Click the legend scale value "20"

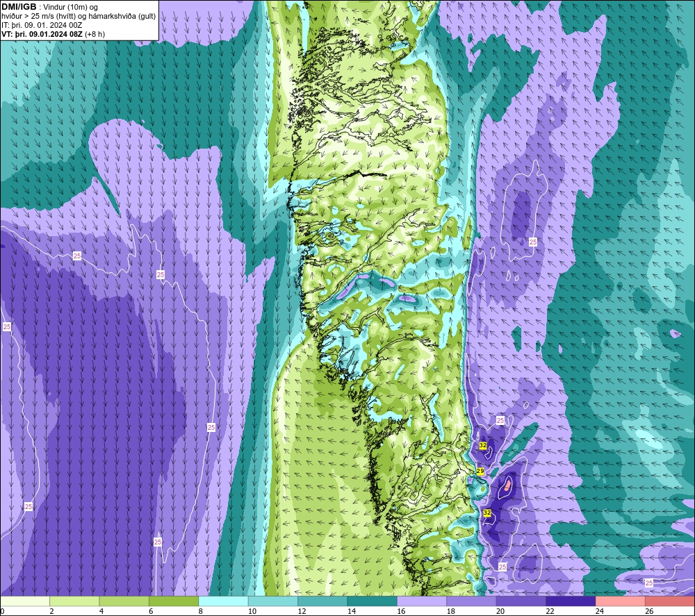point(500,611)
